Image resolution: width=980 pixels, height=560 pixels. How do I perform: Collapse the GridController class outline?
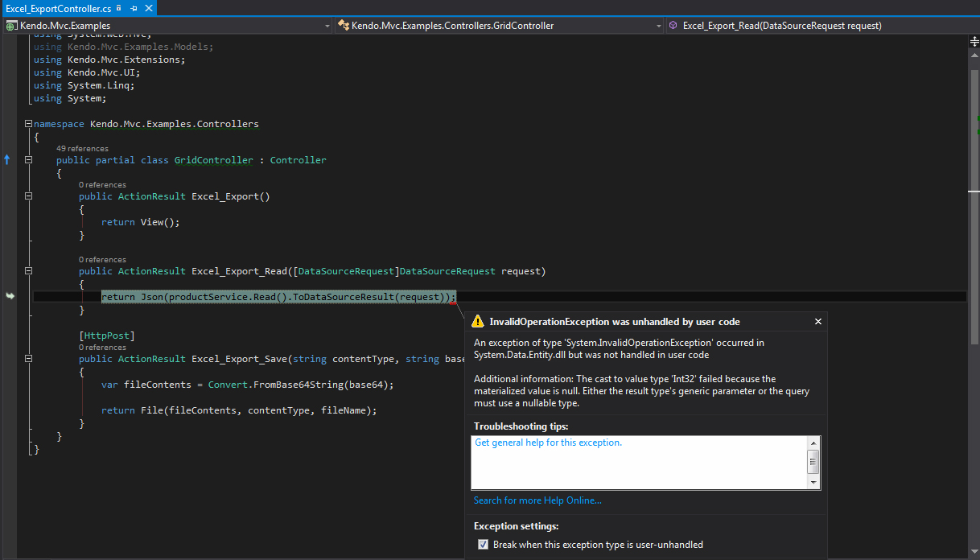29,160
